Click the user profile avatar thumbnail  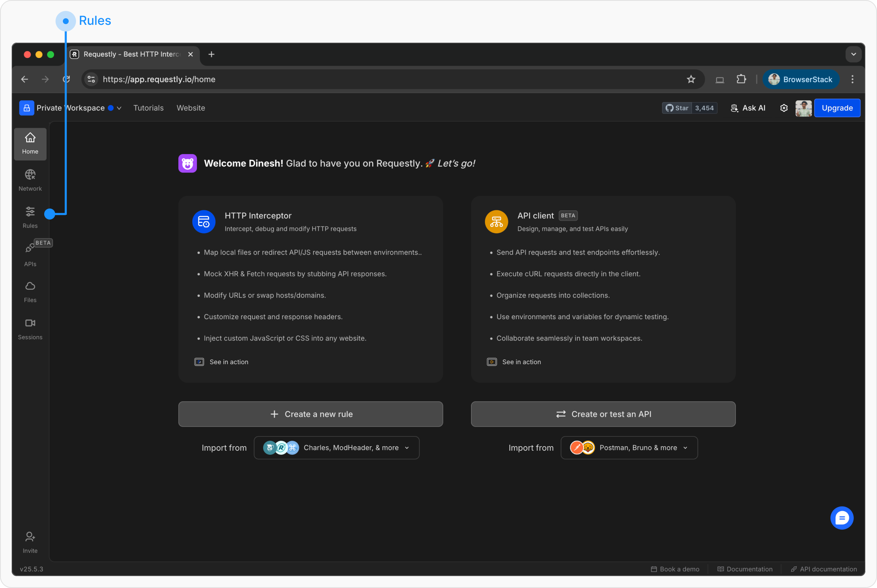click(x=803, y=108)
